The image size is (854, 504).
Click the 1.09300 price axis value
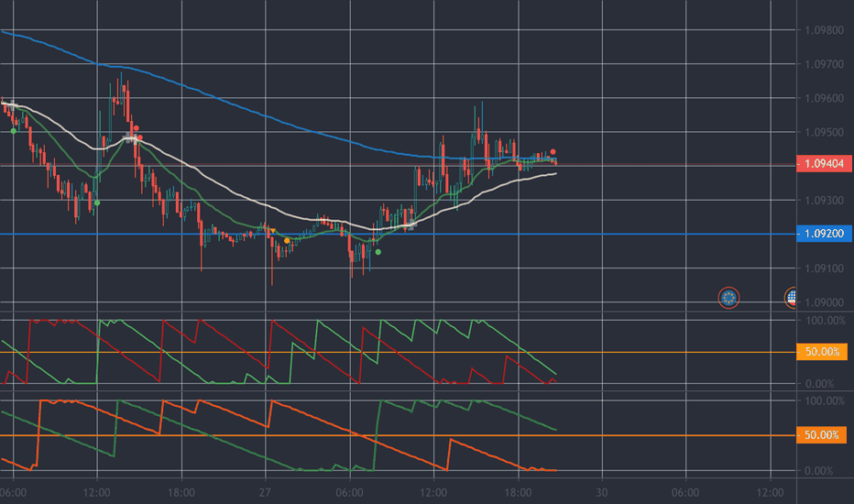click(x=824, y=201)
